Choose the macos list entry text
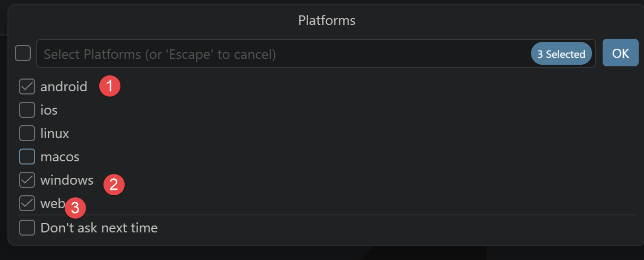This screenshot has height=260, width=644. [60, 157]
